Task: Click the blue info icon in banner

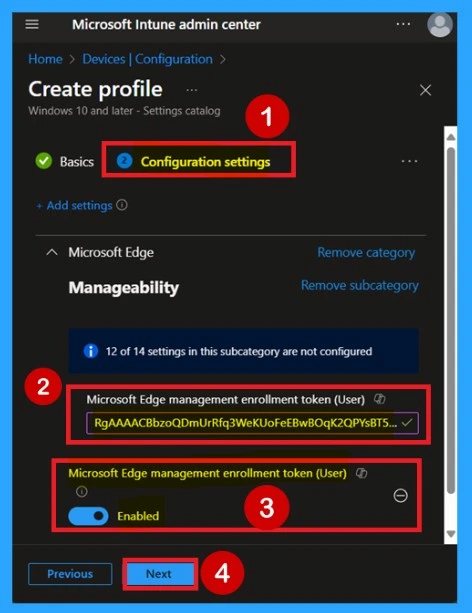Action: 91,351
